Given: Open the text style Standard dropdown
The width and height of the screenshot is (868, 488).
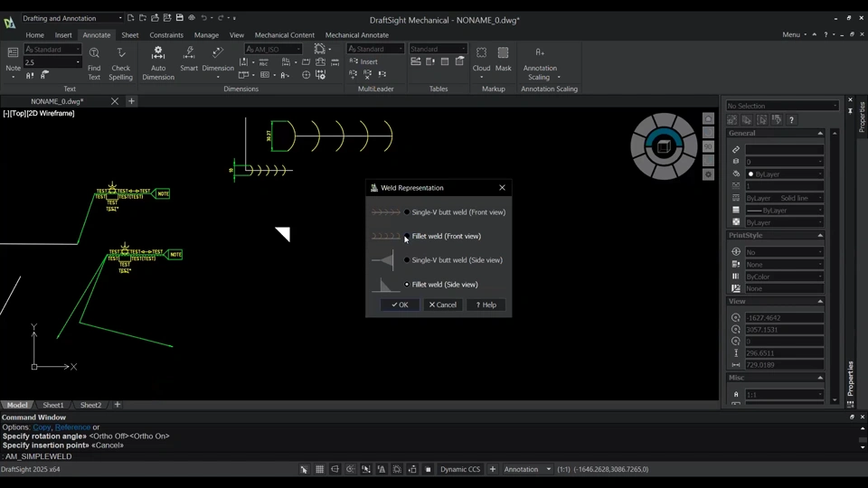Looking at the screenshot, I should tap(52, 49).
